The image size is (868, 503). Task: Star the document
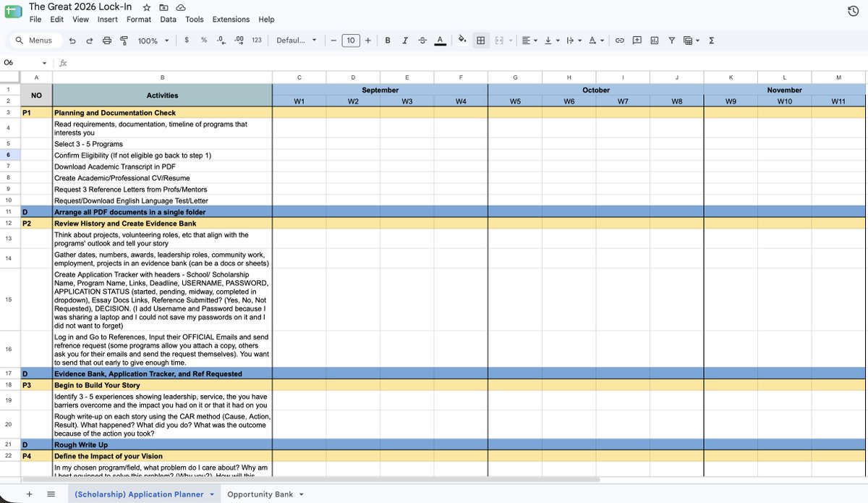coord(147,7)
